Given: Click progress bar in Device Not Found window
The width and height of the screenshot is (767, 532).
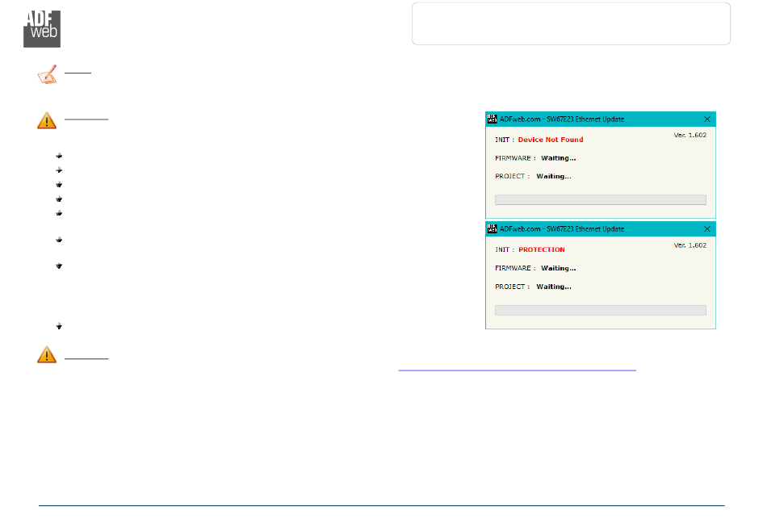Looking at the screenshot, I should coord(600,199).
